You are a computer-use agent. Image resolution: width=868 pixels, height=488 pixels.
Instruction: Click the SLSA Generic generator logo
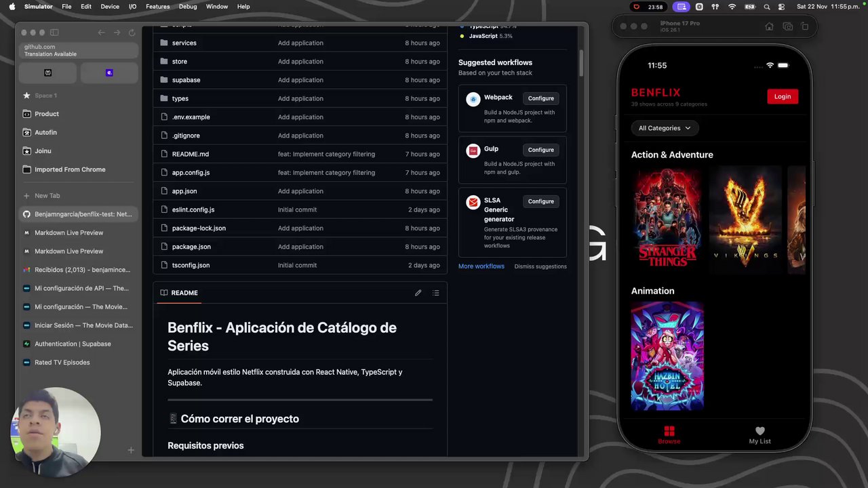click(x=473, y=203)
